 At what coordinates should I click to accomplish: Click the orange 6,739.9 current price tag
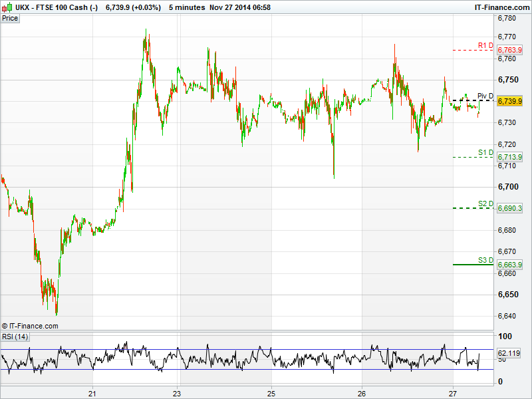509,101
